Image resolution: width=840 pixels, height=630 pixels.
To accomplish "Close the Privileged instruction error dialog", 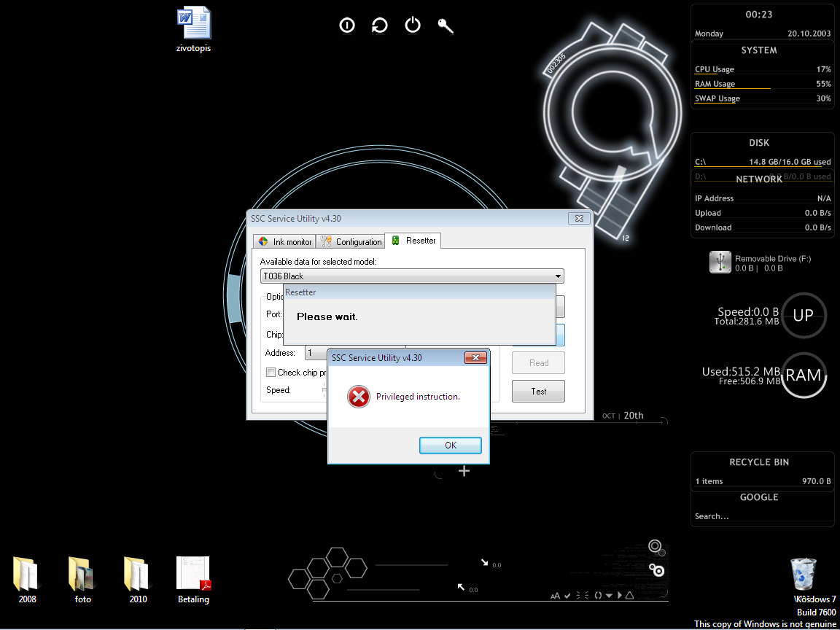I will 475,358.
